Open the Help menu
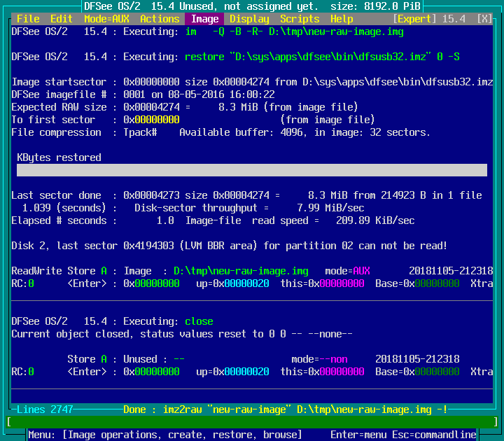The height and width of the screenshot is (441, 504). [x=342, y=19]
